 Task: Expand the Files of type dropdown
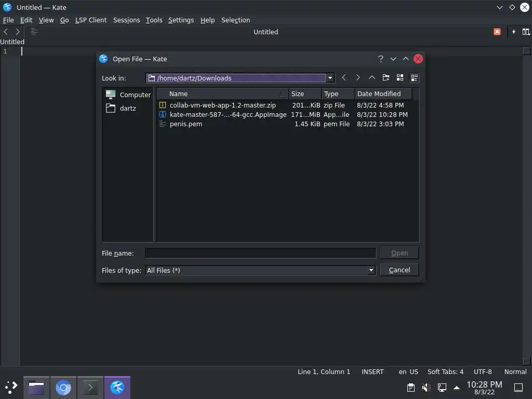point(371,270)
